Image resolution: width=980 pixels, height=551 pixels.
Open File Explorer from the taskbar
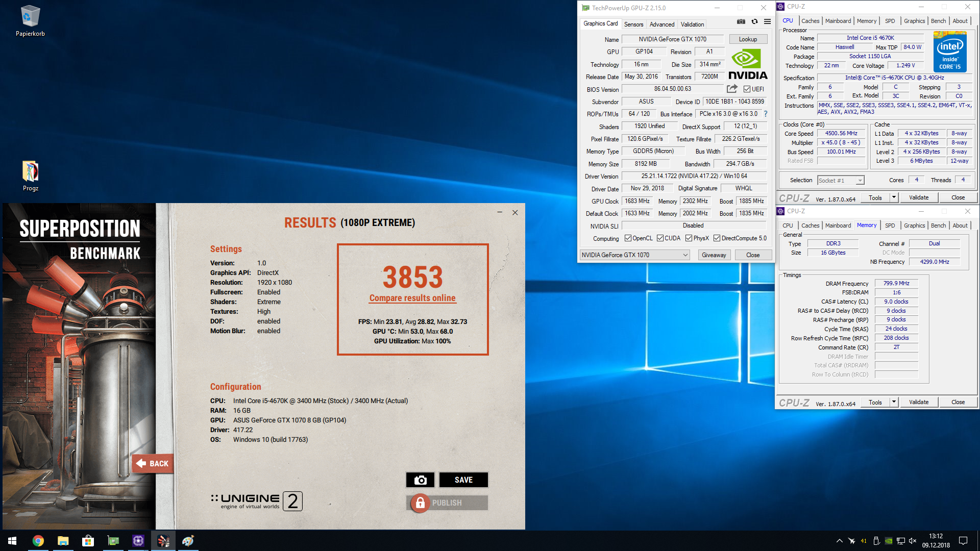pos(63,541)
